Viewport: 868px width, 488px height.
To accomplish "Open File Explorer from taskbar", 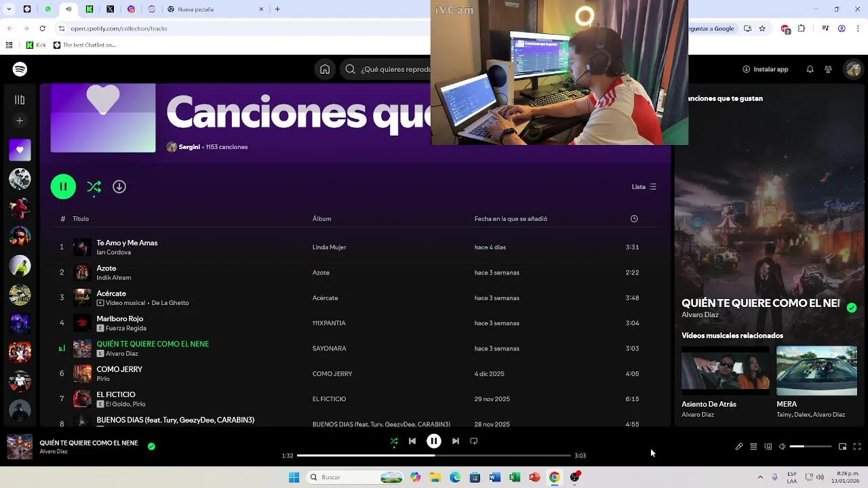I will pyautogui.click(x=435, y=477).
